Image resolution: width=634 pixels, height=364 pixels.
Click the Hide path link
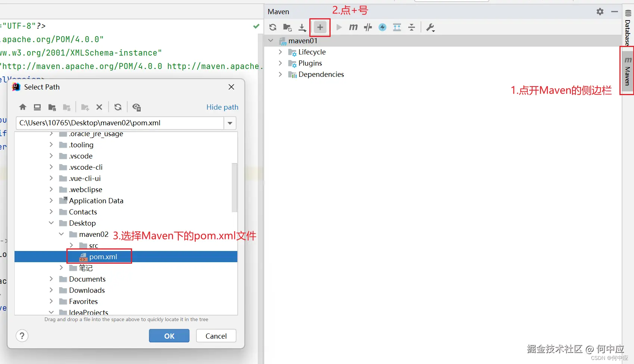pos(222,107)
